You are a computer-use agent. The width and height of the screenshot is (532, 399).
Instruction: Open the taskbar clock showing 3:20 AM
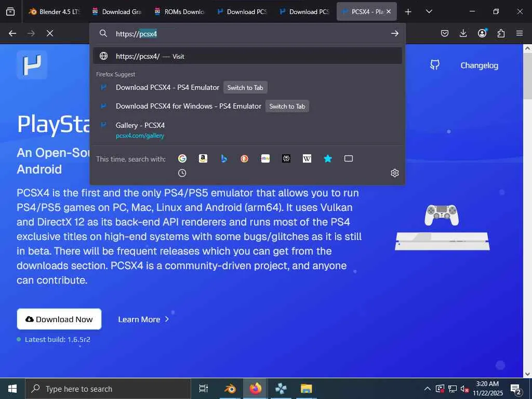[488, 389]
